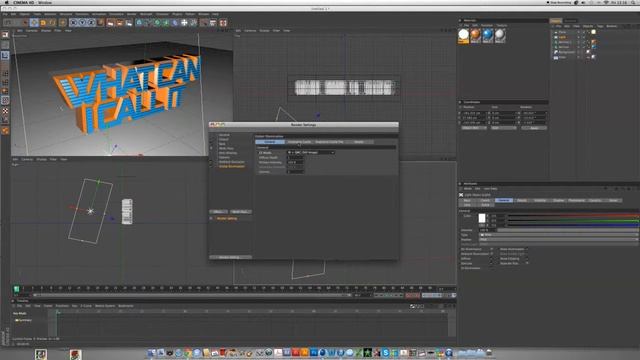Click the Effect... button in Render Settings
640x360 pixels.
click(x=218, y=212)
